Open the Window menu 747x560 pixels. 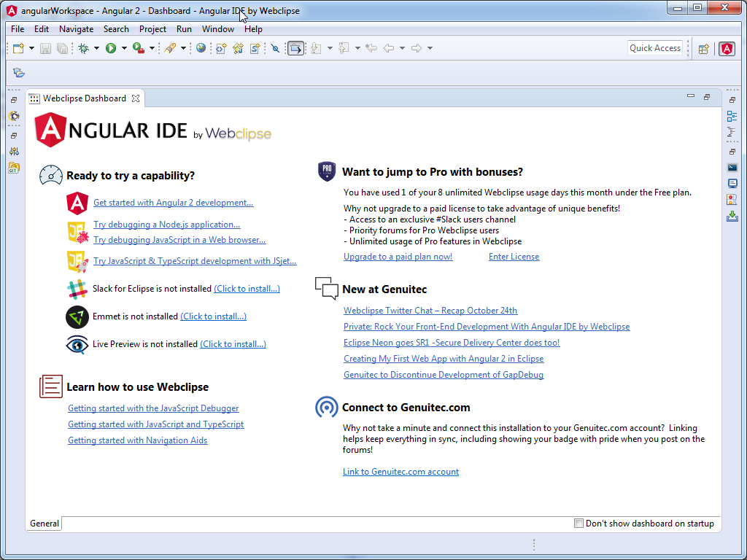click(217, 29)
